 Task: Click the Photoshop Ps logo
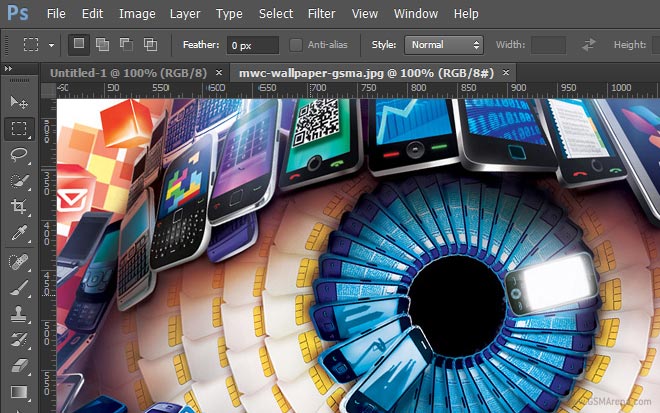18,13
